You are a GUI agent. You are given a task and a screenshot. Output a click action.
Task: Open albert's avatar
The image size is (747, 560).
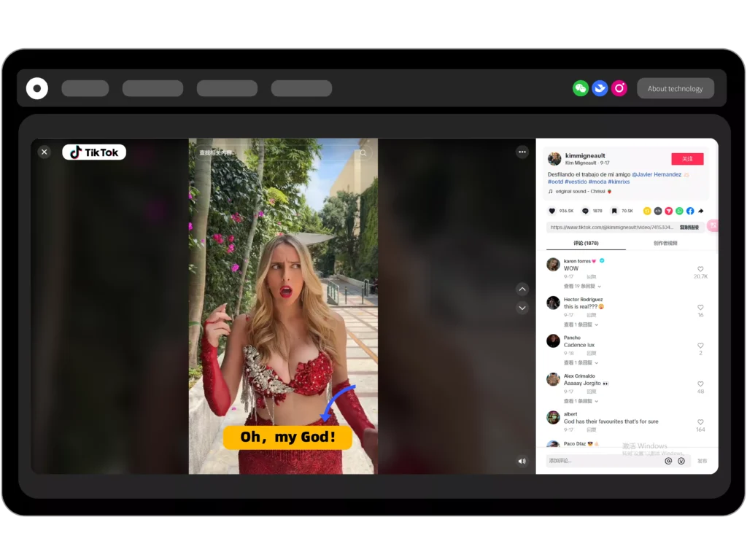pos(553,418)
